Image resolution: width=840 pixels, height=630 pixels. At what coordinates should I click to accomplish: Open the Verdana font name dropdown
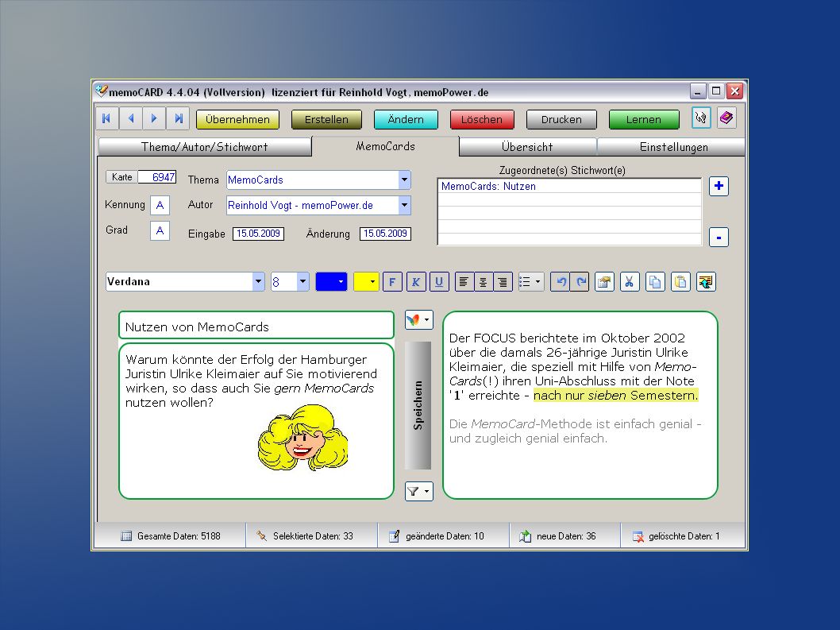(258, 282)
